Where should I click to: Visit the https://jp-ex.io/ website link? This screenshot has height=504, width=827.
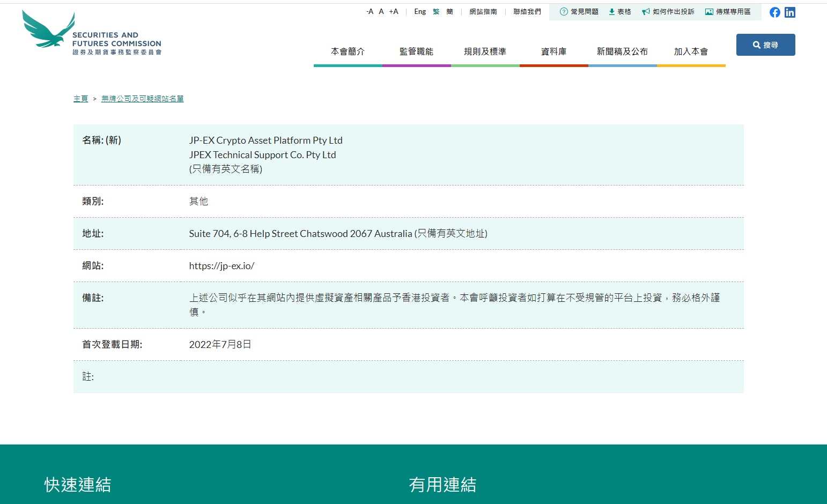(222, 265)
